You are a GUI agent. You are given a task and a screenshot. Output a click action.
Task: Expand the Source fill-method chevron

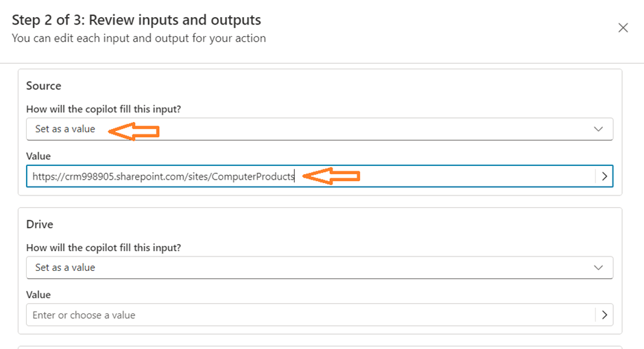[598, 129]
